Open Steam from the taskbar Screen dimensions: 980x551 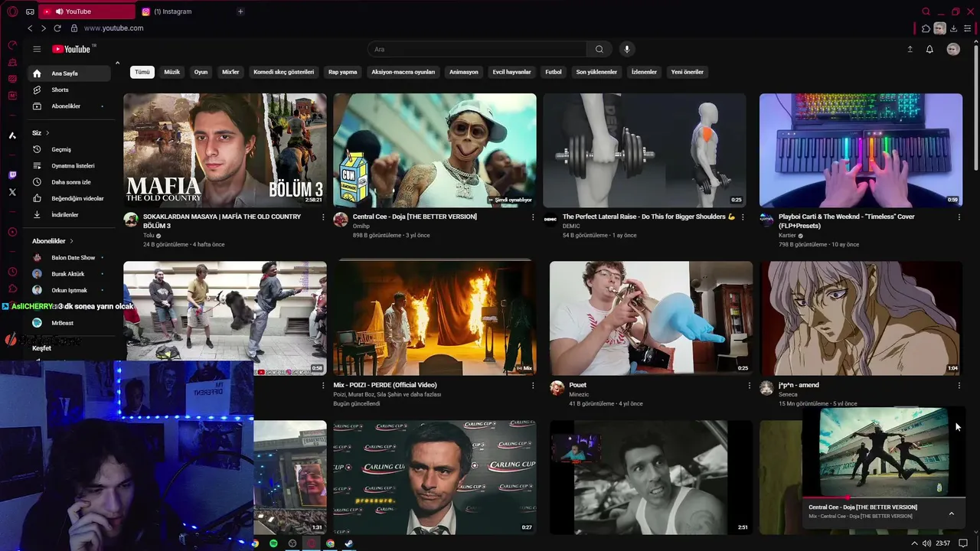click(348, 543)
